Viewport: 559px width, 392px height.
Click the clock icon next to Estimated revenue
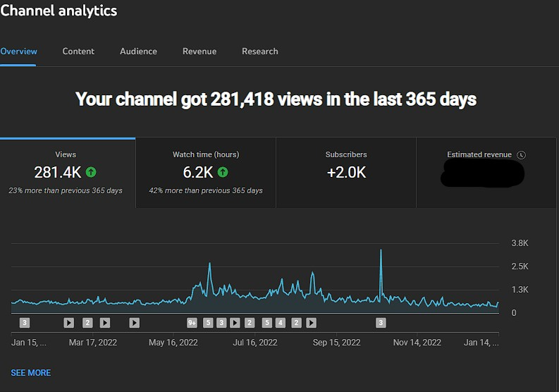(x=521, y=155)
